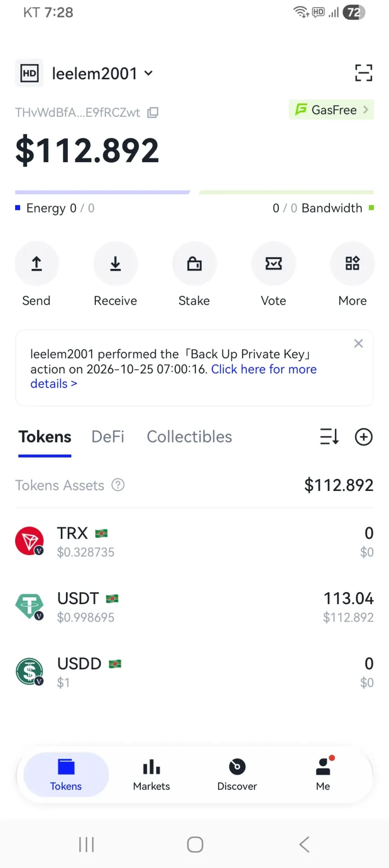This screenshot has height=868, width=389.
Task: Add a token with the plus icon
Action: click(x=363, y=437)
